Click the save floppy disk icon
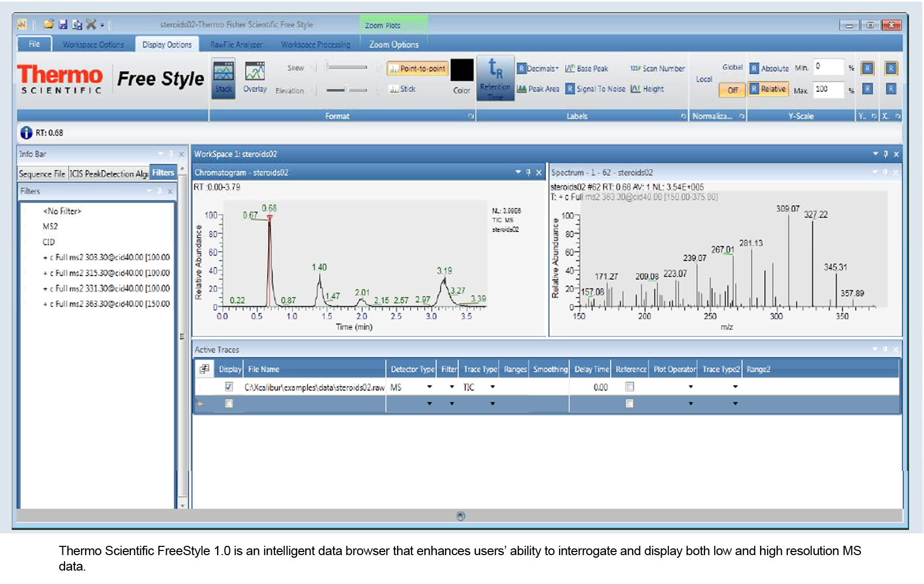Viewport: 924px width, 584px height. (63, 24)
